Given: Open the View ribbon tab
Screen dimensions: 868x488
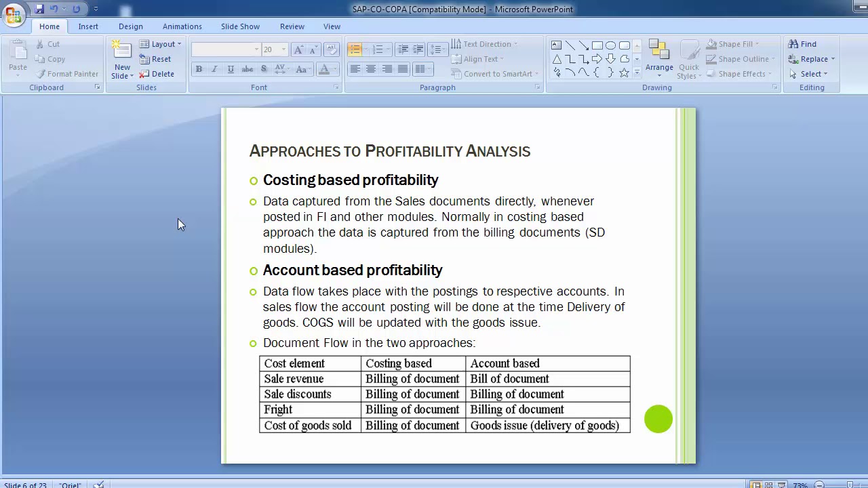Looking at the screenshot, I should tap(332, 26).
